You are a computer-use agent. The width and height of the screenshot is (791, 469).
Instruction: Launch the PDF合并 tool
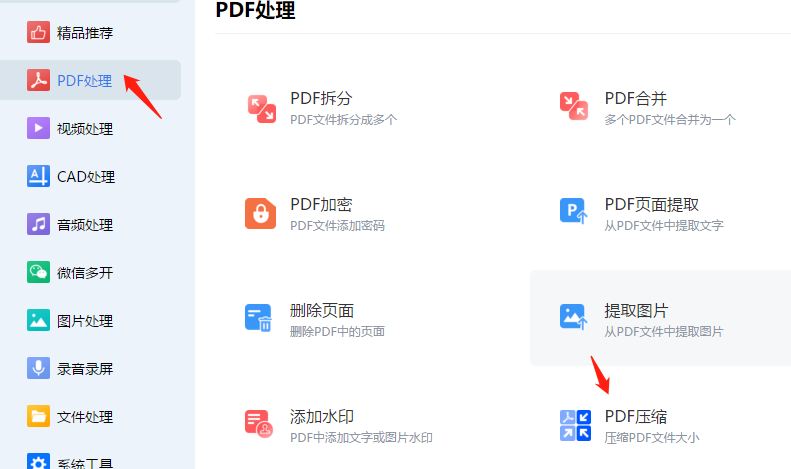click(636, 98)
